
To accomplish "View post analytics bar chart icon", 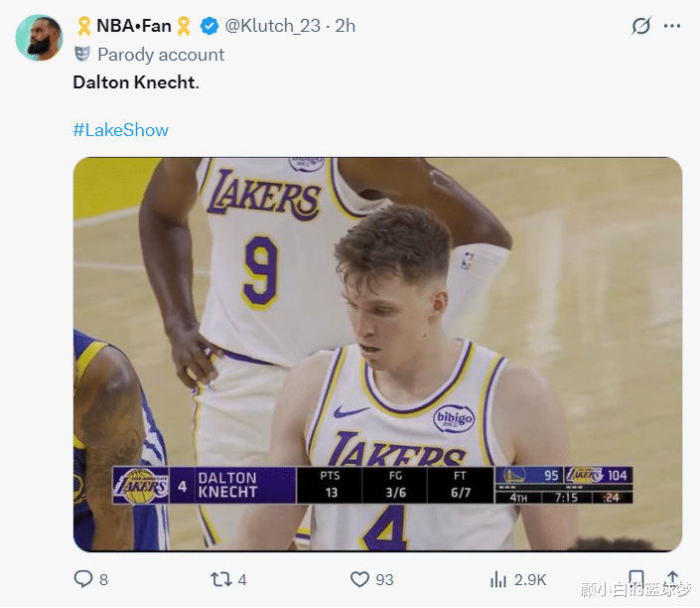I will coord(498,578).
